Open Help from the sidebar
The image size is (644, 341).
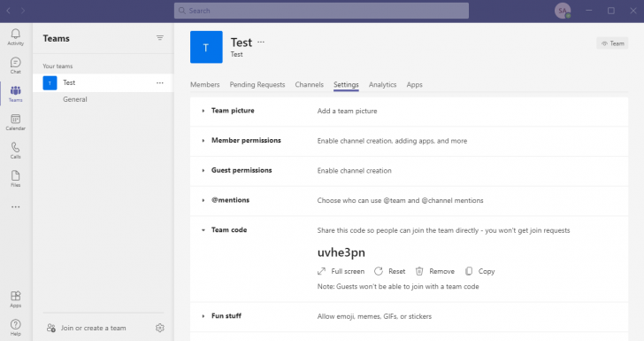(x=16, y=328)
